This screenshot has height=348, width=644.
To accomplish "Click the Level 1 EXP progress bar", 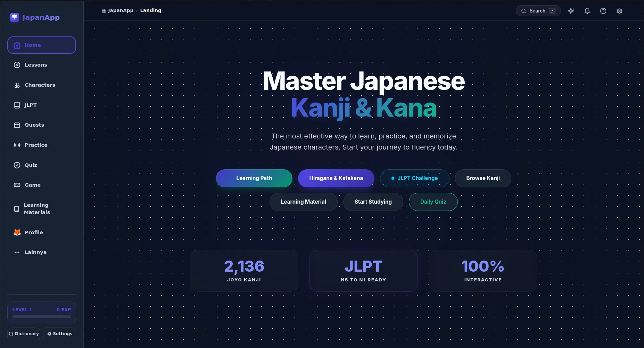I will click(42, 317).
